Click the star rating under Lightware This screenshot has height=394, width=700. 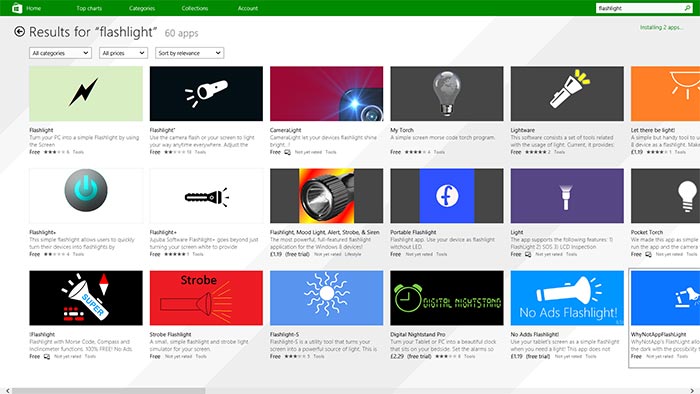point(536,152)
